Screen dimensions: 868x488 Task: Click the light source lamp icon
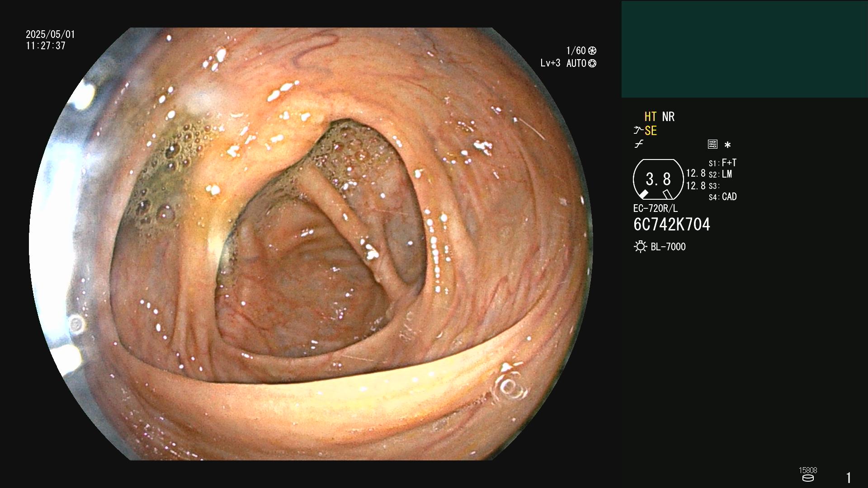pyautogui.click(x=640, y=247)
